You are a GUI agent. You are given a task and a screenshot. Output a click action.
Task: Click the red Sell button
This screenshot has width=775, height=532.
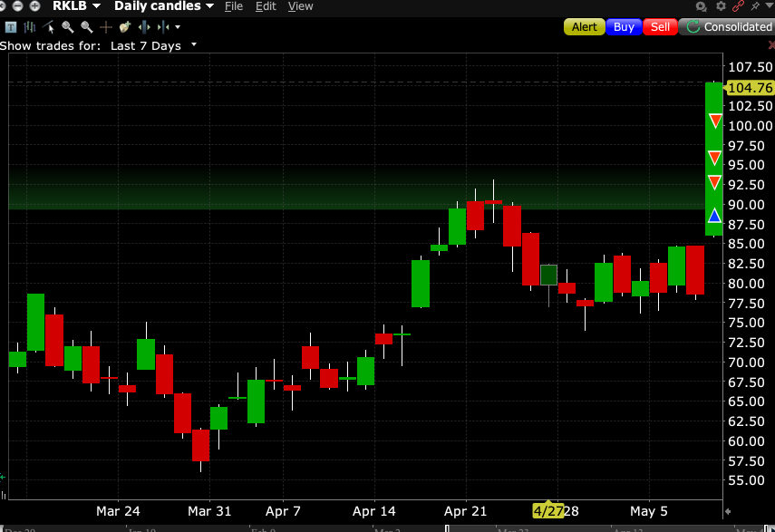point(660,26)
